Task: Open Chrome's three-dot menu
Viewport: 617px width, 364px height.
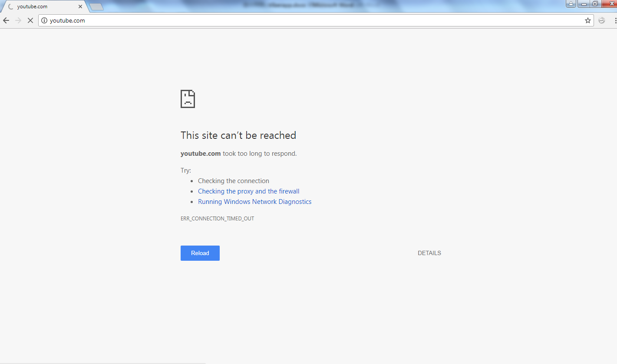Action: 615,20
